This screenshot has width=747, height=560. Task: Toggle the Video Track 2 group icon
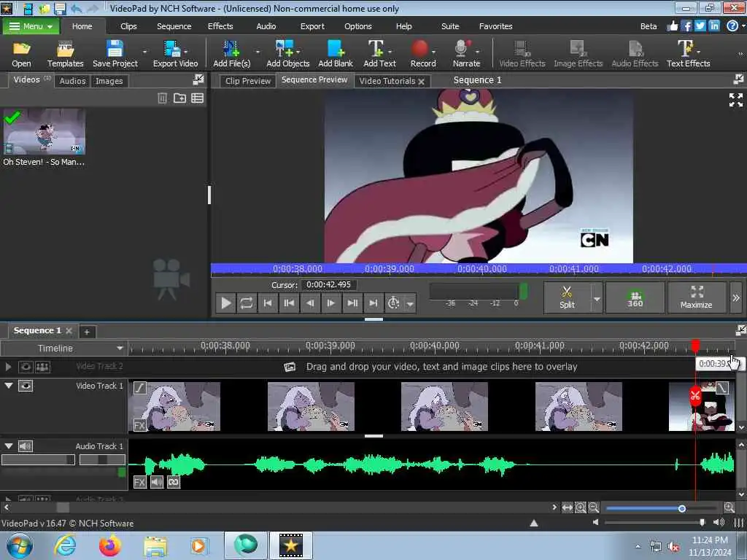(42, 367)
